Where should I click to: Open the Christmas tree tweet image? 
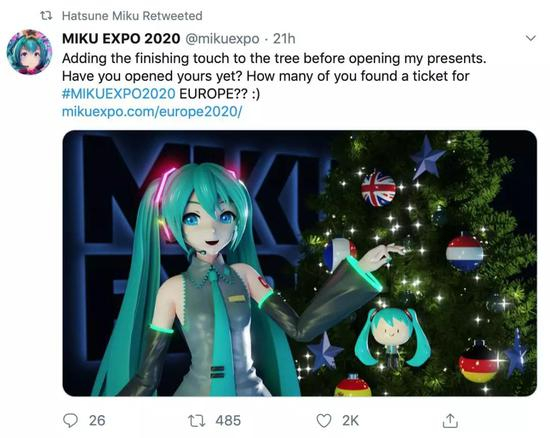pyautogui.click(x=300, y=263)
